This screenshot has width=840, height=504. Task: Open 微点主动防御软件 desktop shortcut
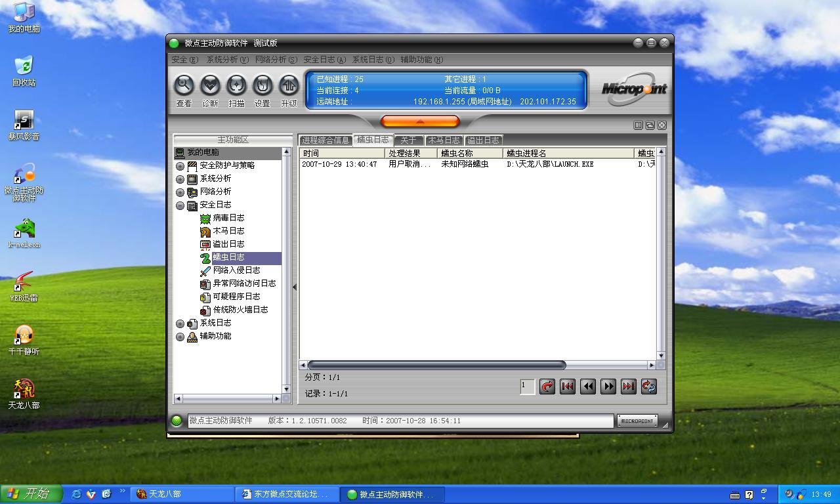click(x=24, y=183)
